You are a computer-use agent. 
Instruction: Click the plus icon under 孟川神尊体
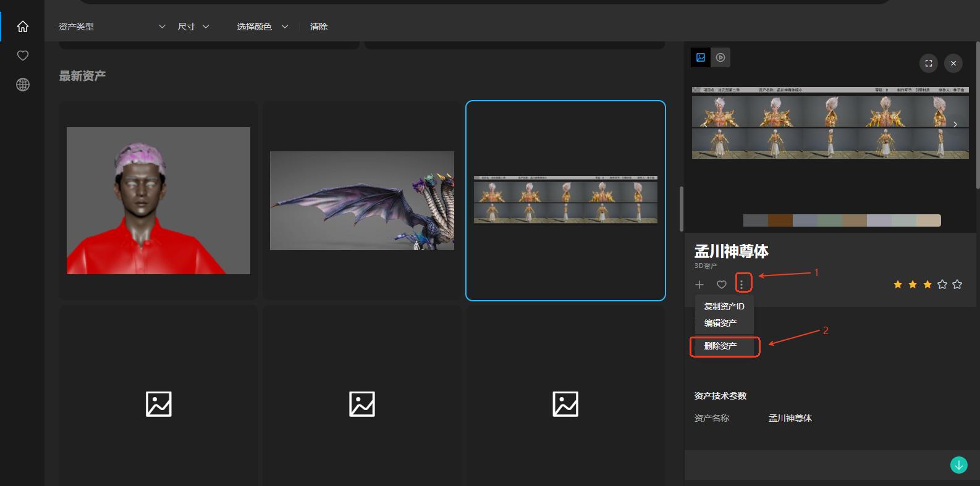pos(699,285)
